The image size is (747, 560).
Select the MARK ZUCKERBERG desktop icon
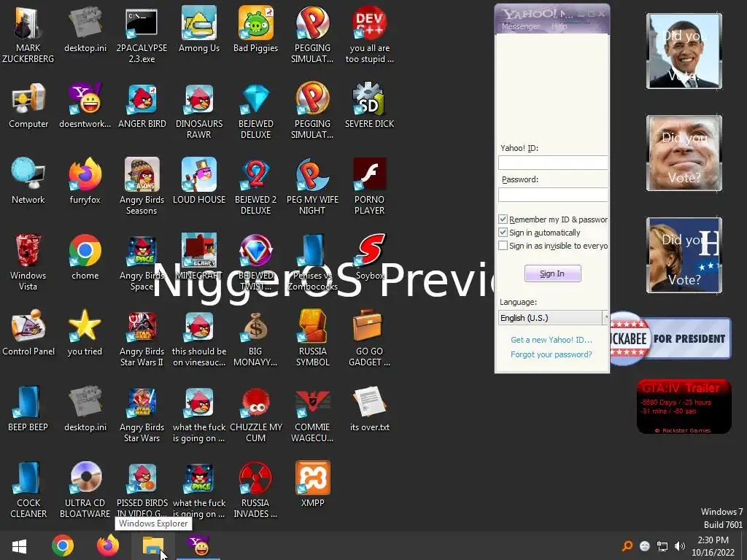tap(28, 34)
